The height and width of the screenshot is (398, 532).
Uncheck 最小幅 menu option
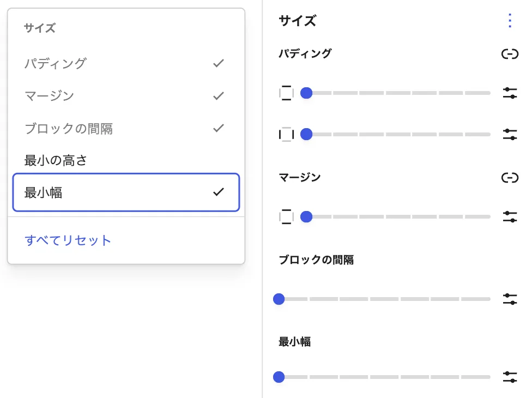[x=126, y=192]
